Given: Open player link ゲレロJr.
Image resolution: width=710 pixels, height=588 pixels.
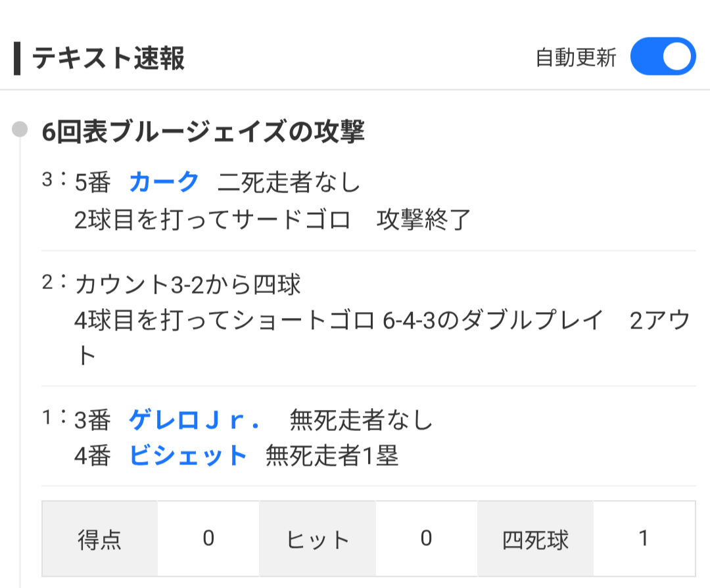Looking at the screenshot, I should pyautogui.click(x=195, y=420).
